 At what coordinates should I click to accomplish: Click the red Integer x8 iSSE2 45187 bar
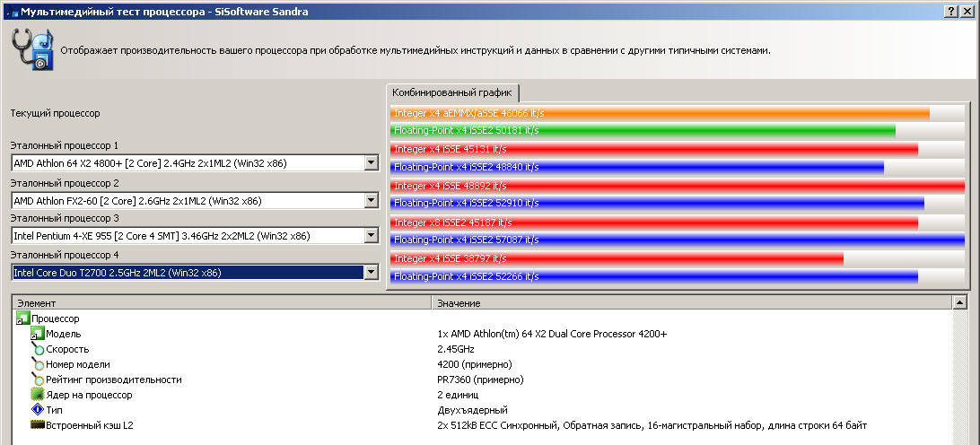tap(653, 222)
